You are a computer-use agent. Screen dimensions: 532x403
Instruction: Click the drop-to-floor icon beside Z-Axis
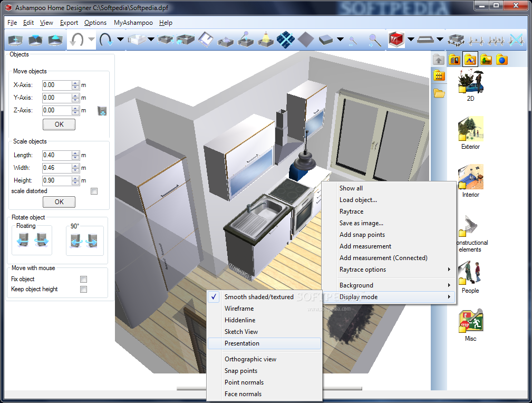click(x=102, y=111)
